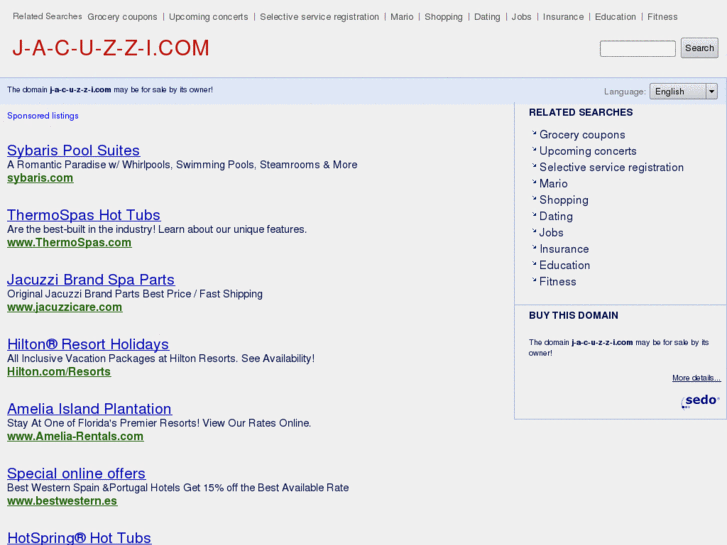
Task: Open Dating in sidebar Related Searches
Action: [x=556, y=217]
